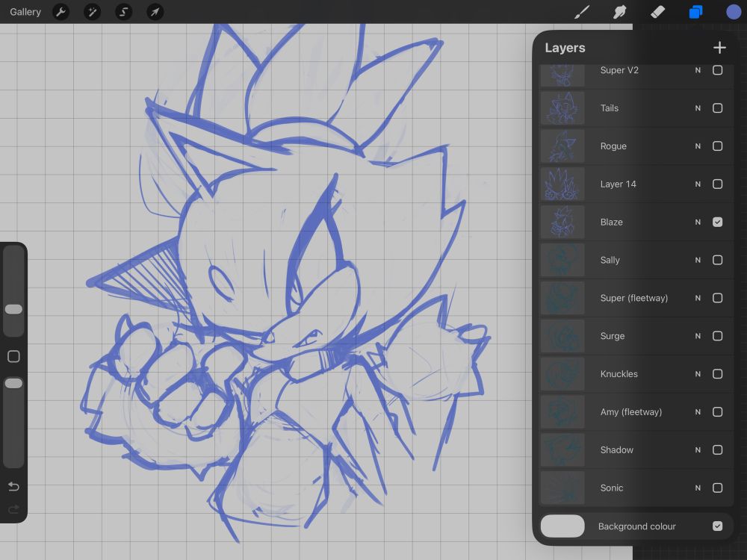747x560 pixels.
Task: Click the Layers panel title
Action: tap(565, 48)
